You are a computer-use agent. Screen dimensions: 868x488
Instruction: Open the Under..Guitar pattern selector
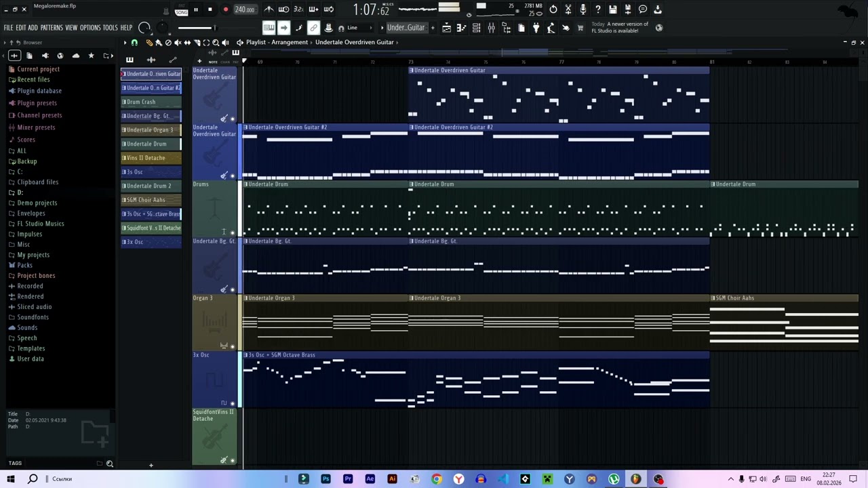[406, 28]
